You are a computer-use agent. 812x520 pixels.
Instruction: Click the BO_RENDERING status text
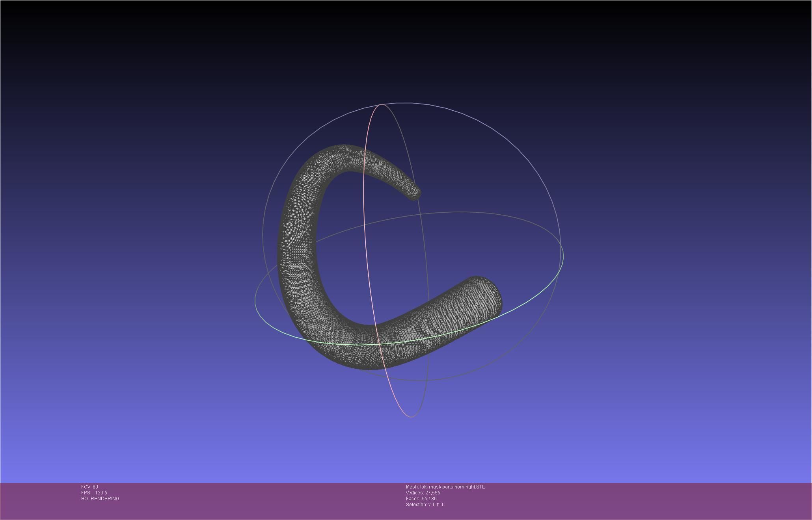tap(100, 499)
